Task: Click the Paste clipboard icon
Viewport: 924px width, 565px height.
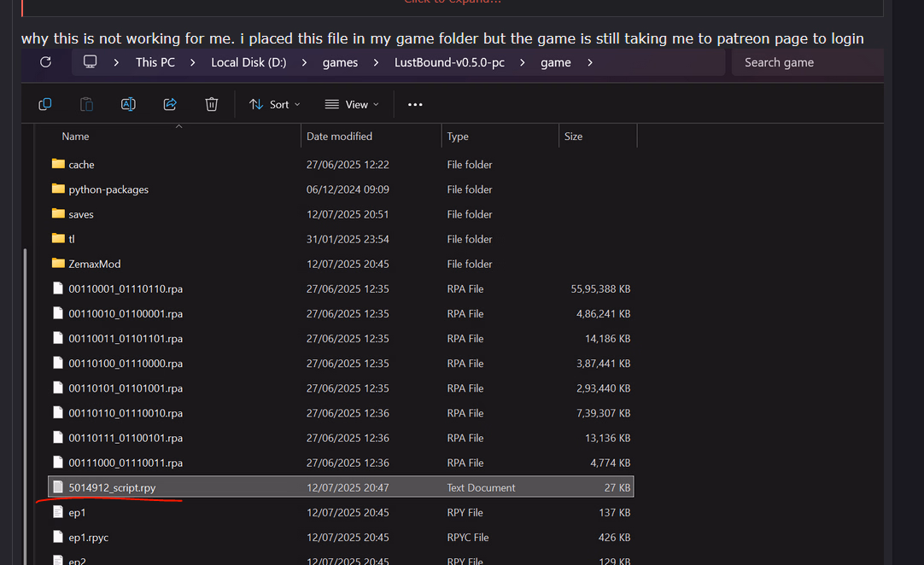Action: pyautogui.click(x=86, y=104)
